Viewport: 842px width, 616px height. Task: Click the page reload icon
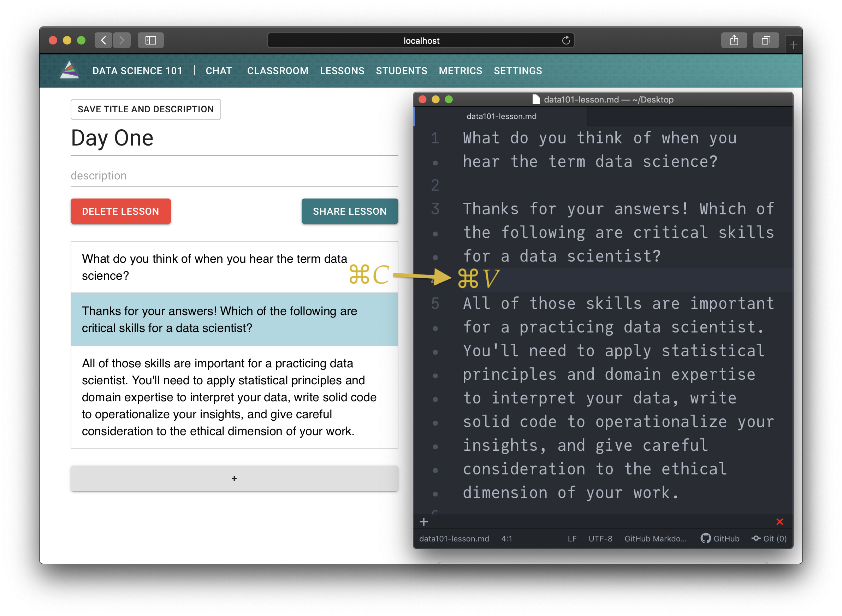[566, 40]
